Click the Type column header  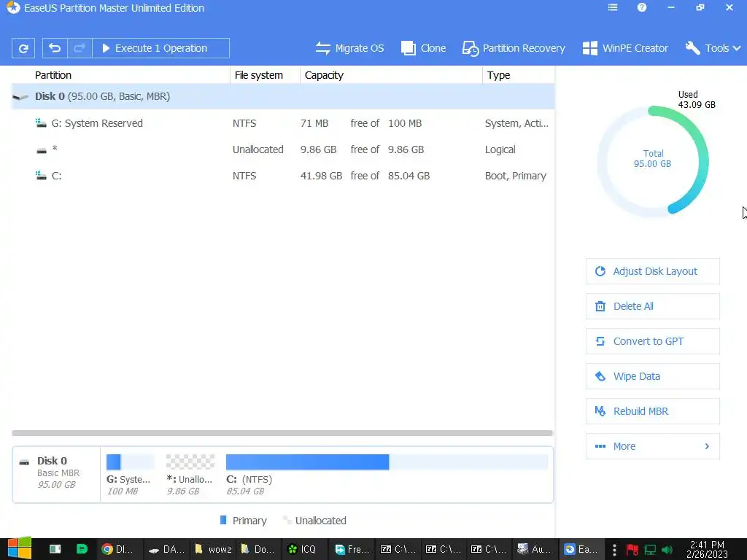(x=498, y=75)
